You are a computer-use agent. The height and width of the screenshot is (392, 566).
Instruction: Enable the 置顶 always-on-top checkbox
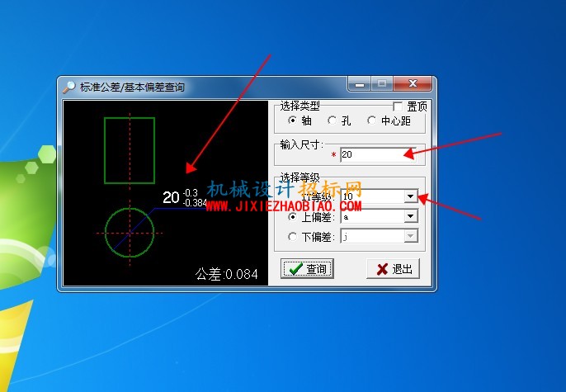[398, 106]
